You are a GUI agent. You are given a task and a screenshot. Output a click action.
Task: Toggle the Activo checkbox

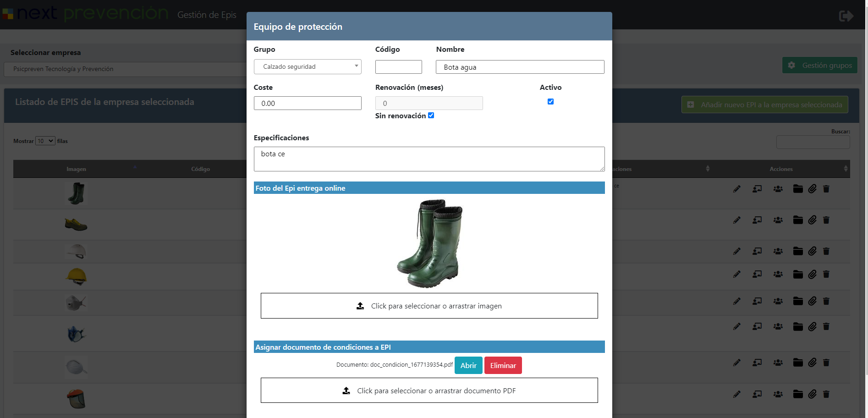pos(550,102)
